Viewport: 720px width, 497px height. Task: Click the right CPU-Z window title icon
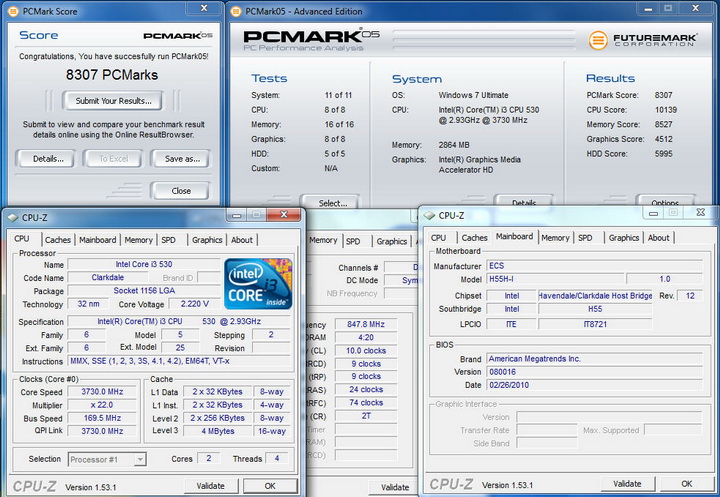tap(429, 215)
